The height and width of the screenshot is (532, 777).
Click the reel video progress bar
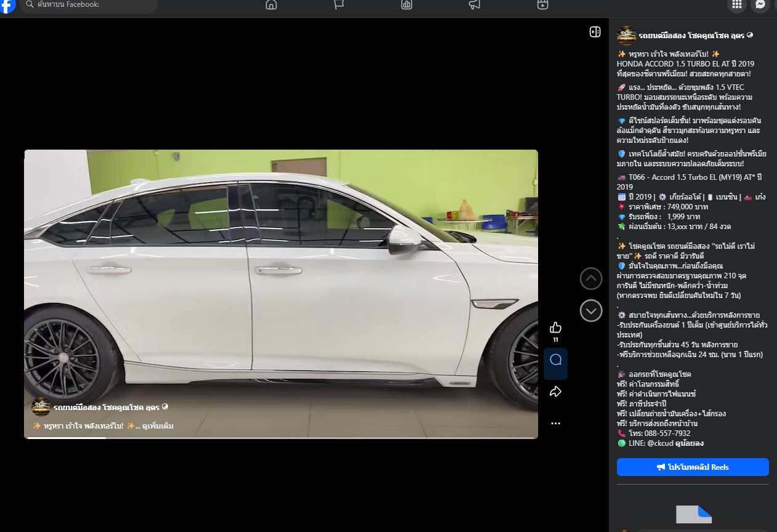click(x=281, y=438)
